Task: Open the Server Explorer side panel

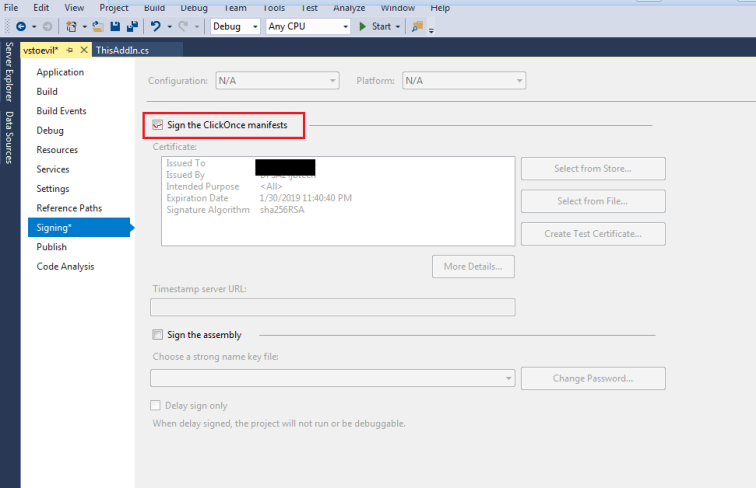Action: click(x=9, y=72)
